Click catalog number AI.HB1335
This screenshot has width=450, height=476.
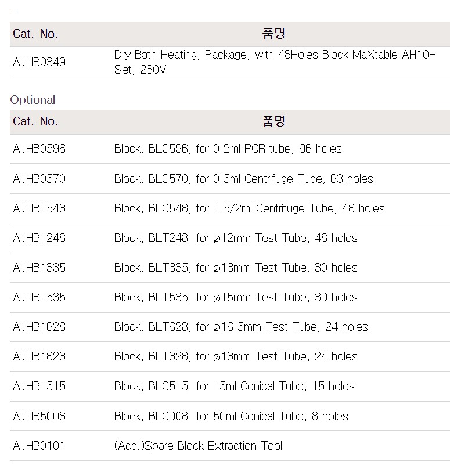pyautogui.click(x=39, y=268)
